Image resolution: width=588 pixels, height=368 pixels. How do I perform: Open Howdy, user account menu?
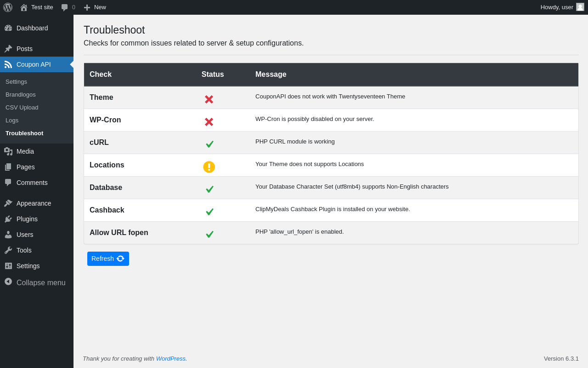(x=556, y=7)
